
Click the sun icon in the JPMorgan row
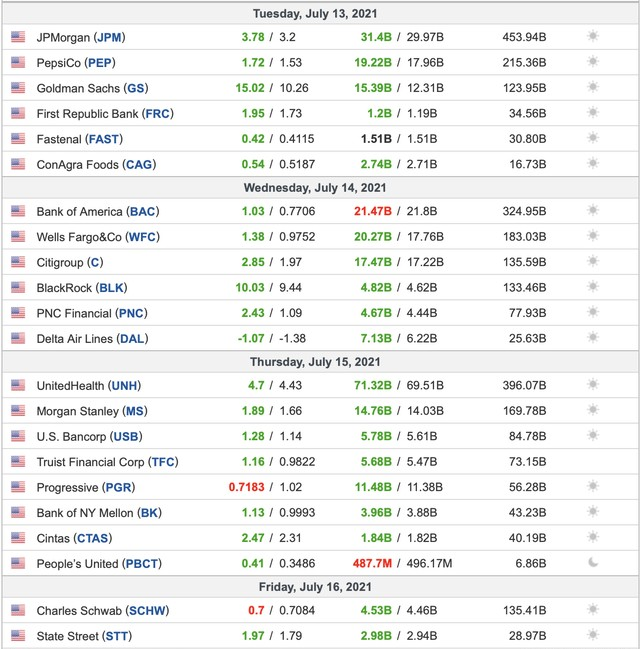tap(593, 36)
